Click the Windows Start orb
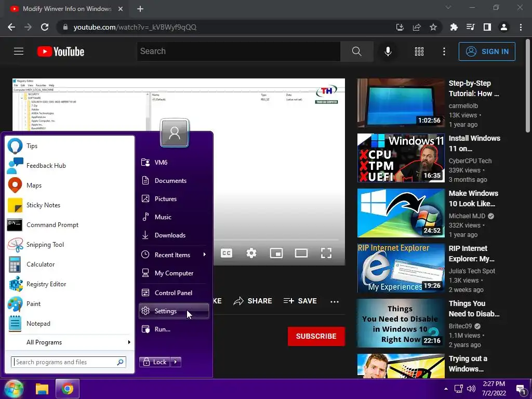This screenshot has width=532, height=399. click(14, 389)
